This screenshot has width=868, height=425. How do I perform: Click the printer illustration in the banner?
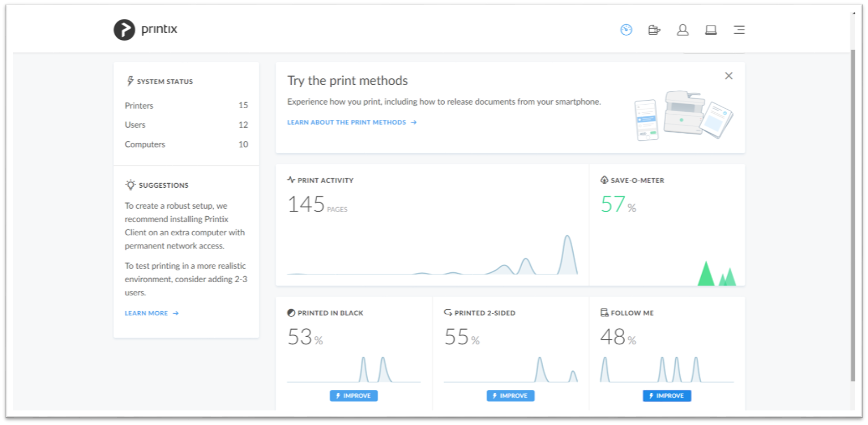[x=684, y=115]
